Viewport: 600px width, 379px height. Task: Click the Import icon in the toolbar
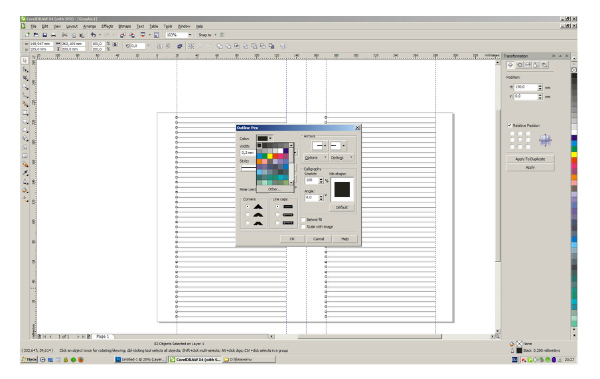(x=122, y=35)
